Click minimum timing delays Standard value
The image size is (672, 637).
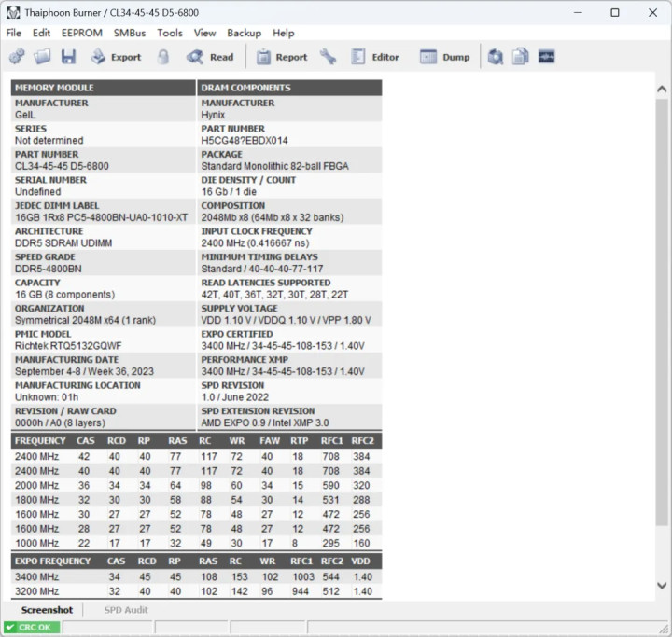[x=262, y=269]
